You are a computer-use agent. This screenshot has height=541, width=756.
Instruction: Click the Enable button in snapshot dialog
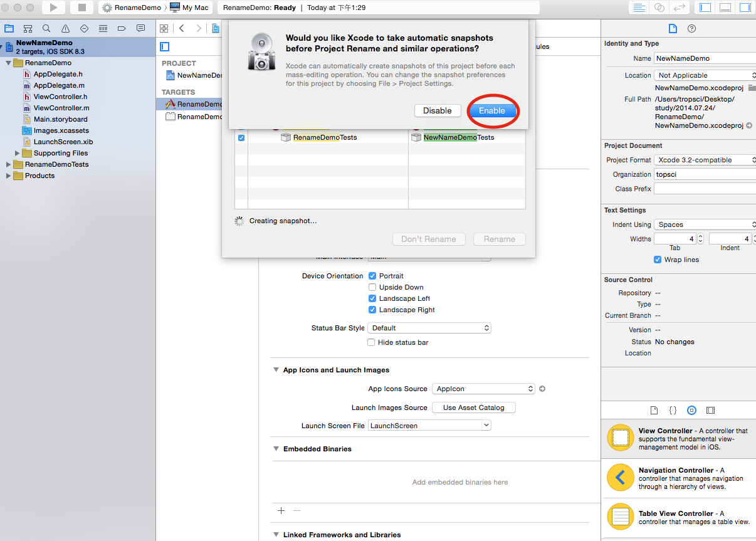(x=492, y=110)
